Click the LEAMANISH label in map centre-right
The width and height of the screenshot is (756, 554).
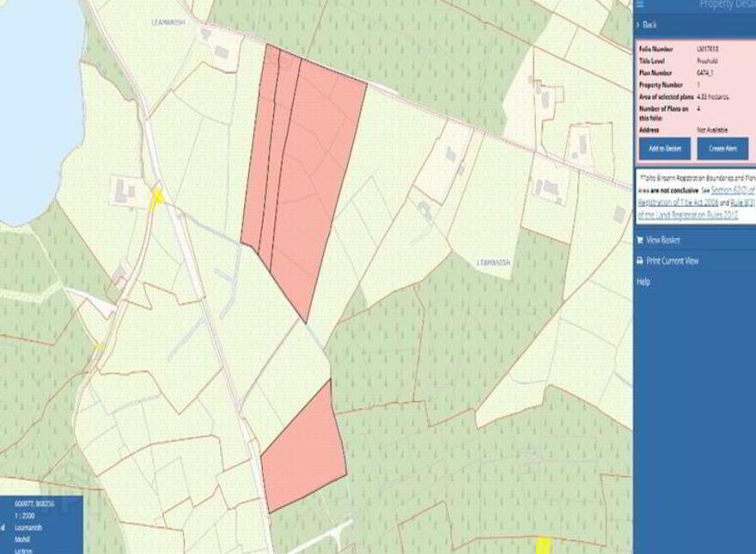pos(493,263)
